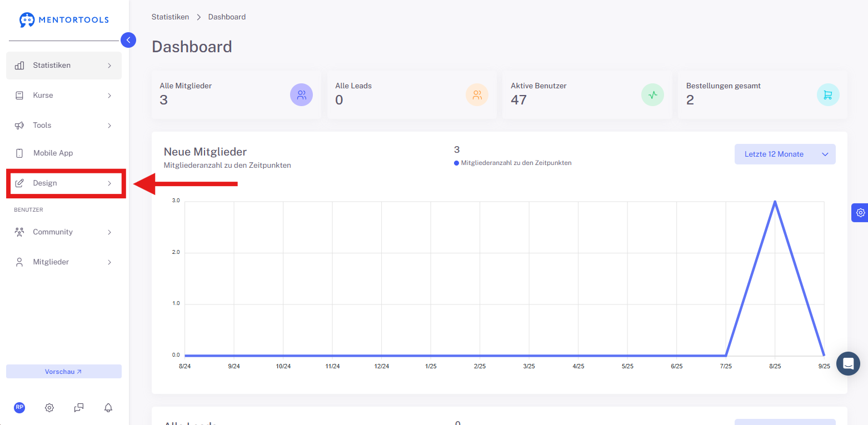Collapse the sidebar with the blue arrow button
The width and height of the screenshot is (868, 425).
[128, 40]
